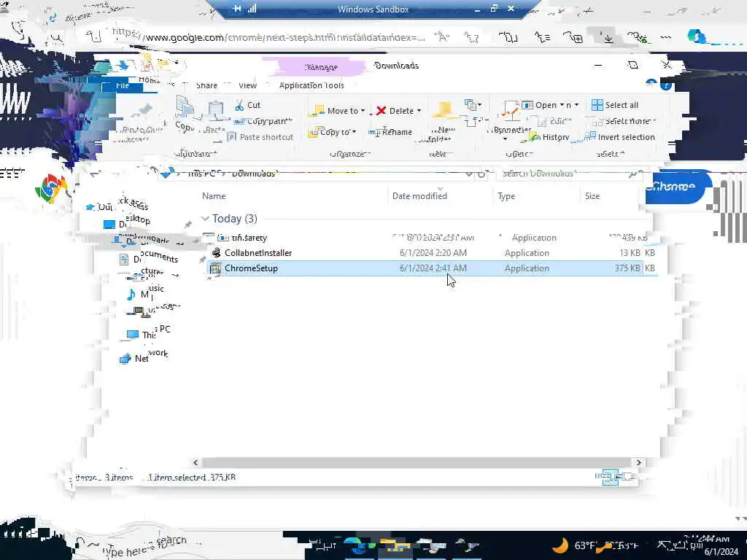Select the ChromeSetup file name
This screenshot has width=747, height=560.
pyautogui.click(x=251, y=268)
